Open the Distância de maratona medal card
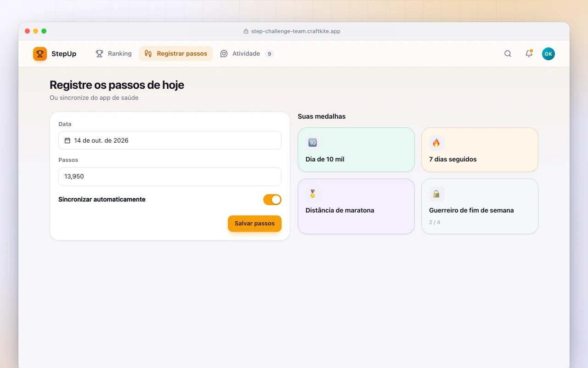 [356, 206]
